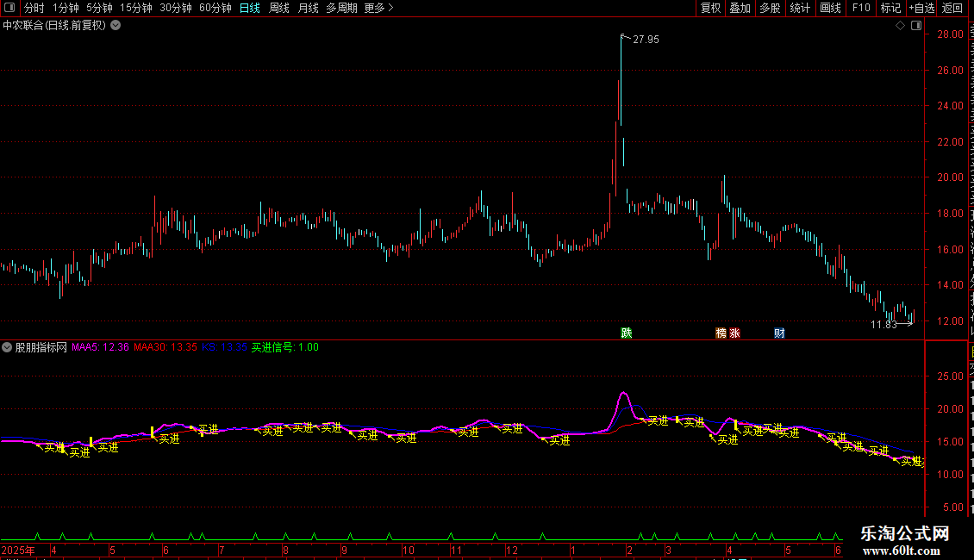Click the 返回 back button

point(952,8)
